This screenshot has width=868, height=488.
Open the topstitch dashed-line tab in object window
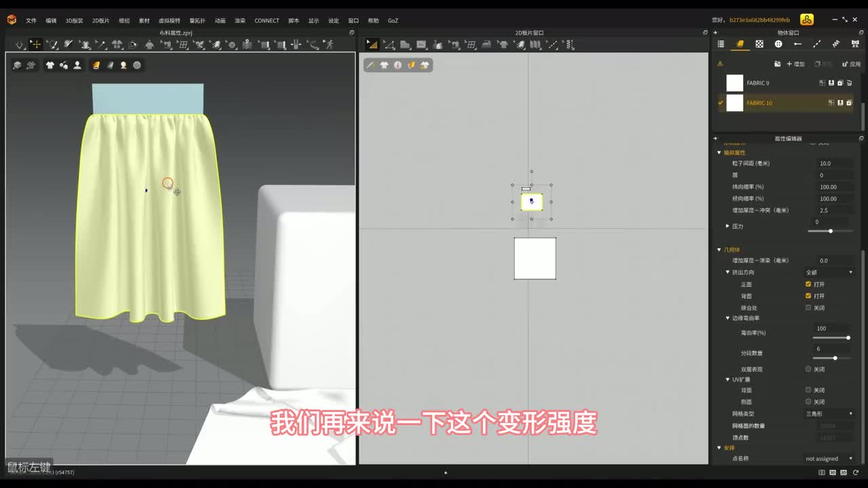[x=816, y=44]
